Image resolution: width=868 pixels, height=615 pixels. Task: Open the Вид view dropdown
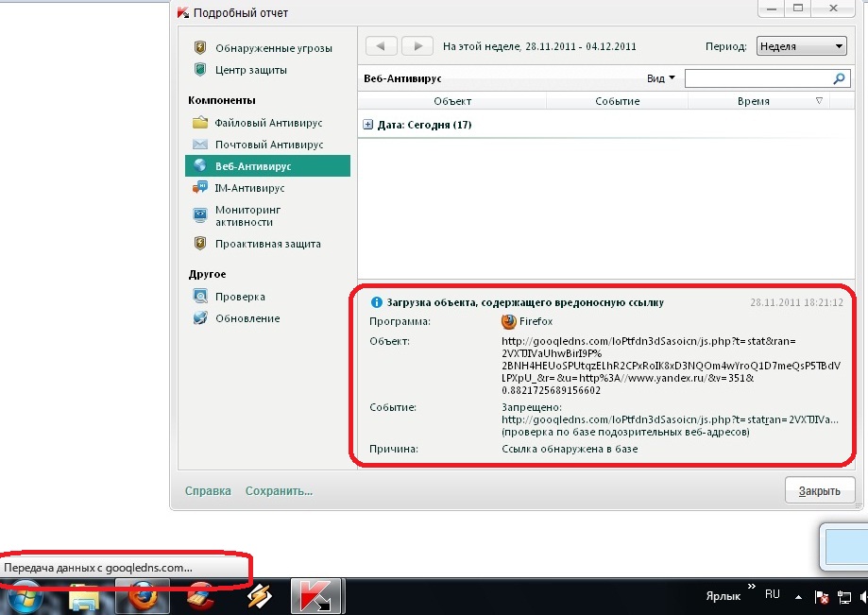pyautogui.click(x=661, y=78)
